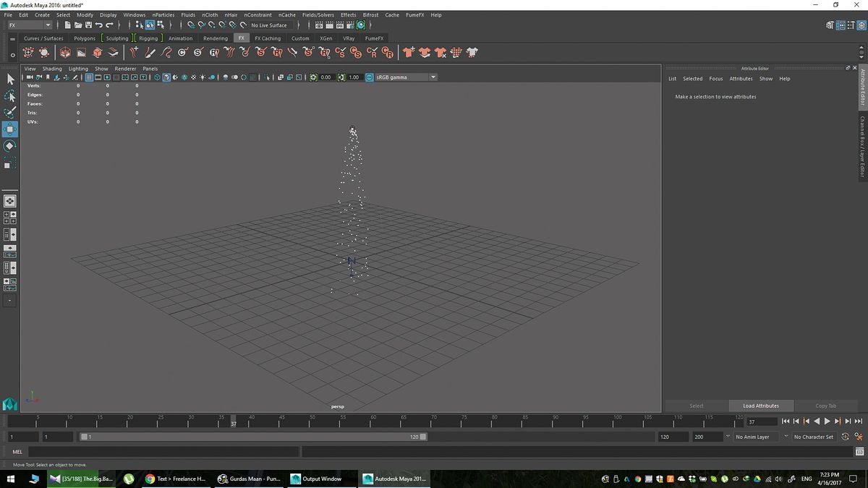Image resolution: width=868 pixels, height=488 pixels.
Task: Open the Fluids menu in the menu bar
Action: tap(188, 14)
